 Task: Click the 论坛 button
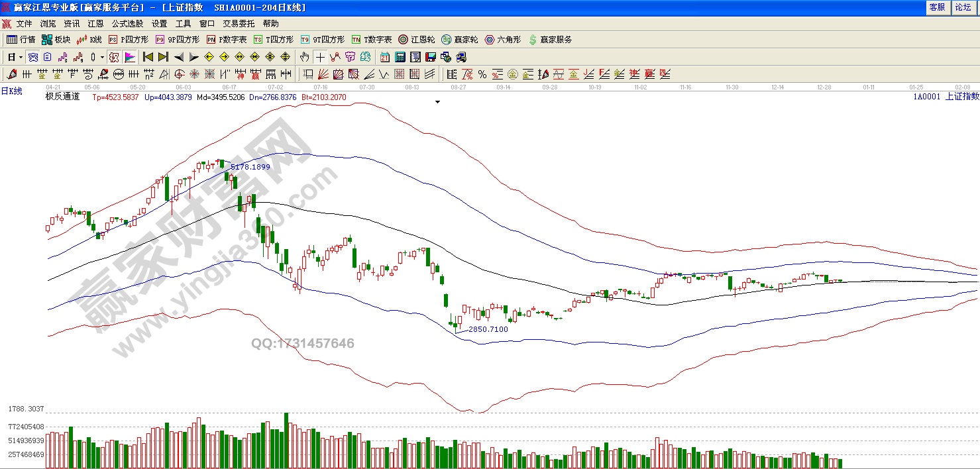[x=963, y=7]
